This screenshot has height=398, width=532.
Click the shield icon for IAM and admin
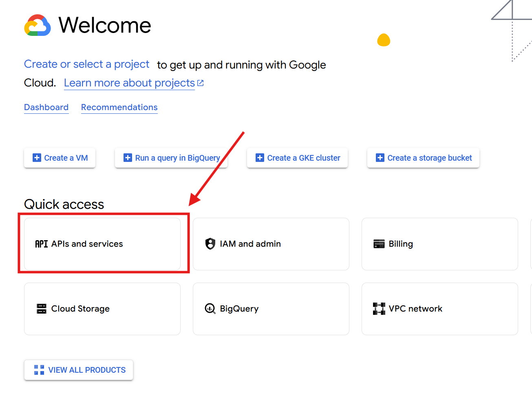210,244
